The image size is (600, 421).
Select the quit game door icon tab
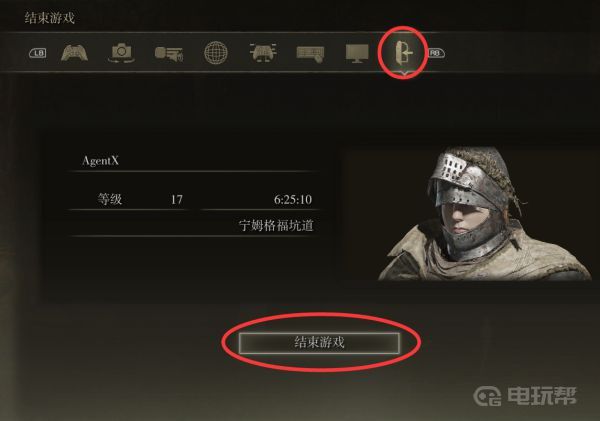click(x=404, y=53)
